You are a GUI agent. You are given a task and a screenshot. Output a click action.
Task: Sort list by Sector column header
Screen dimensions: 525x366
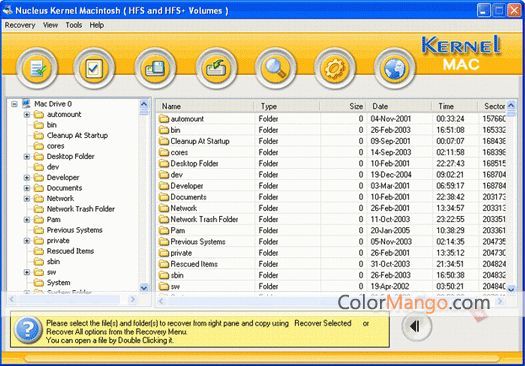pyautogui.click(x=492, y=106)
